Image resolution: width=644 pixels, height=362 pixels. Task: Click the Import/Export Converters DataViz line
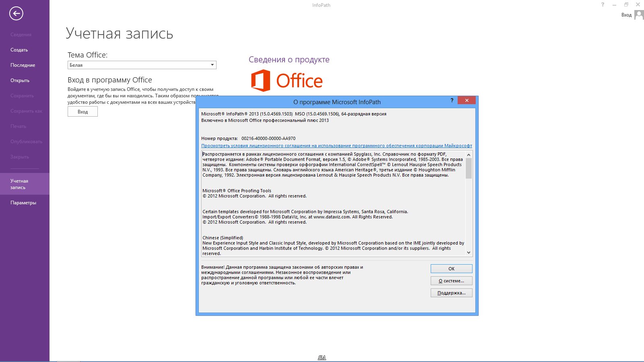297,217
